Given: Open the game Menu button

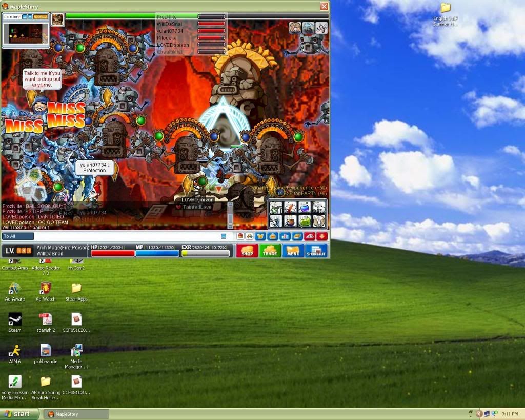Looking at the screenshot, I should point(293,251).
